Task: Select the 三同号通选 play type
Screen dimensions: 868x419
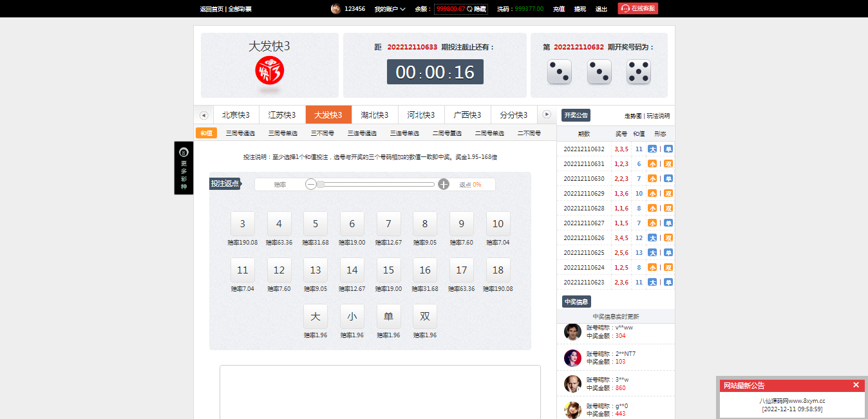Action: tap(240, 133)
